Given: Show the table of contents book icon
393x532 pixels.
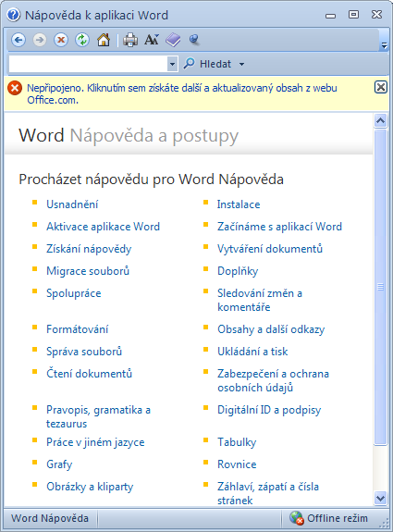Looking at the screenshot, I should point(173,40).
